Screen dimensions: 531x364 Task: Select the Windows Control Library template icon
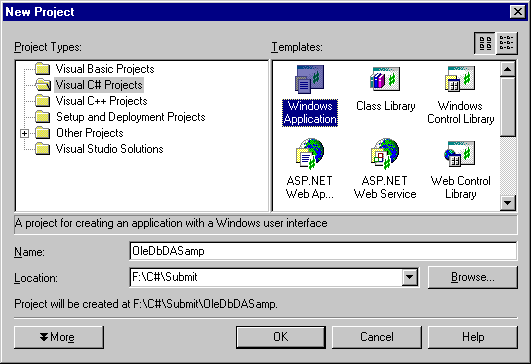click(460, 79)
